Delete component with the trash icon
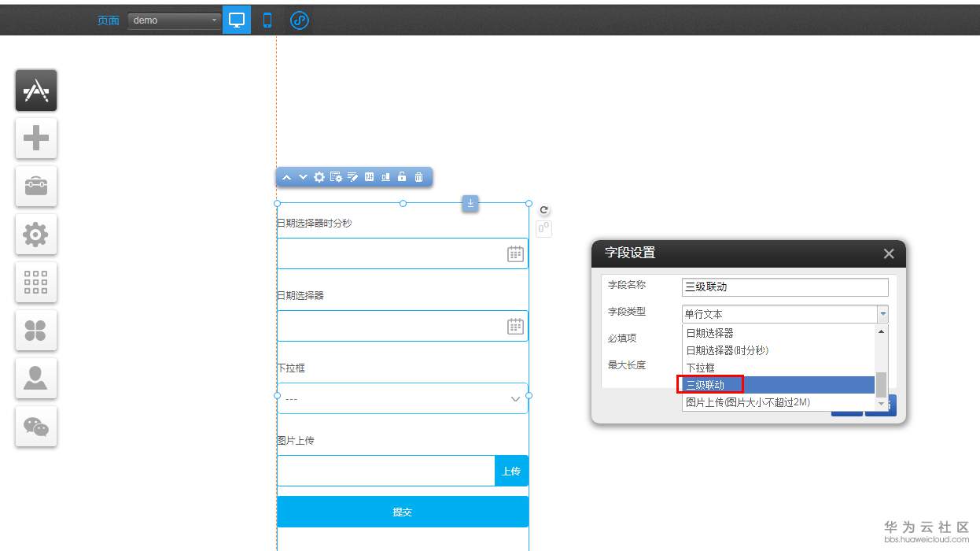This screenshot has width=980, height=551. (x=418, y=177)
